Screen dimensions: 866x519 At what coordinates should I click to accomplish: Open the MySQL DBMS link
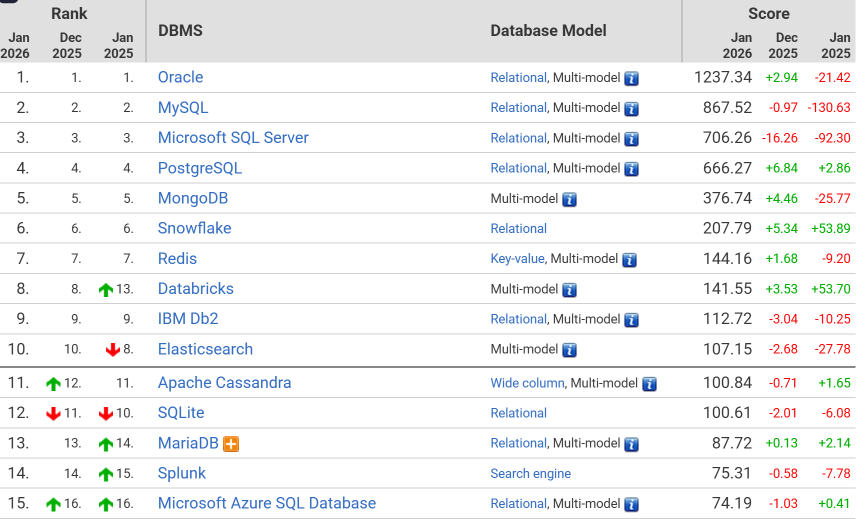[x=183, y=108]
